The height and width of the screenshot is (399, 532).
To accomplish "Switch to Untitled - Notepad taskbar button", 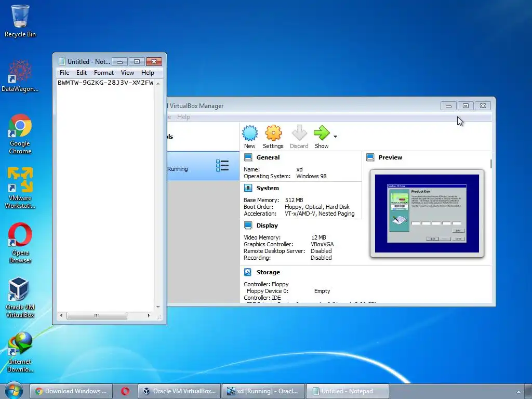I will pos(348,391).
